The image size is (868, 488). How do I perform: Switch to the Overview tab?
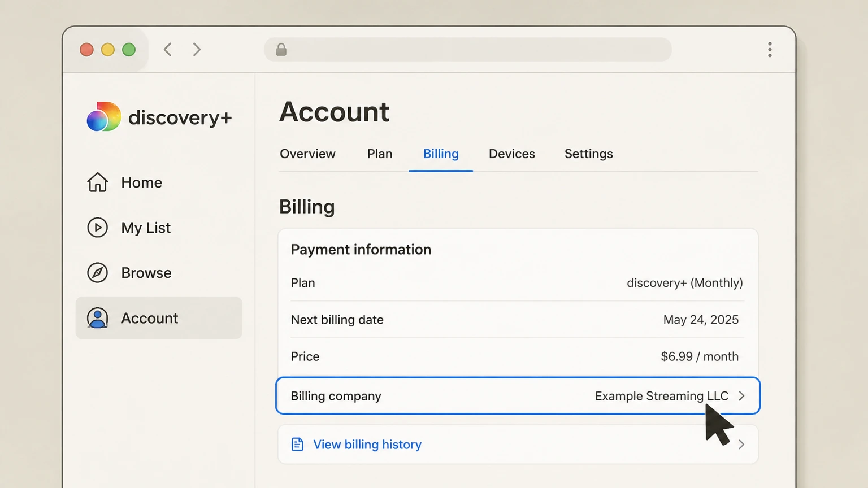tap(308, 154)
